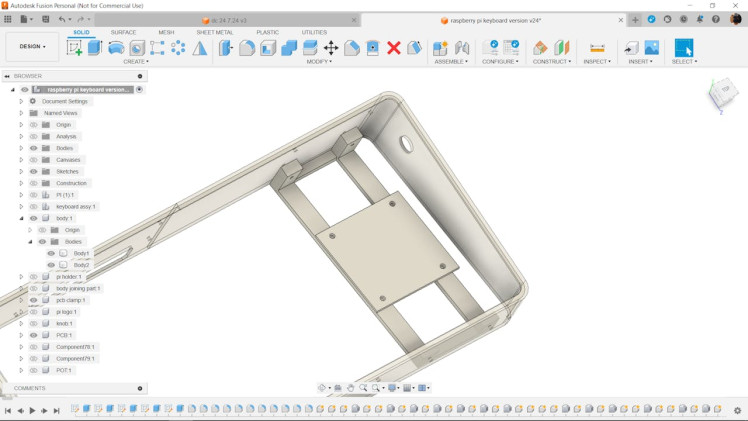
Task: Select the New Component tool
Action: (x=440, y=48)
